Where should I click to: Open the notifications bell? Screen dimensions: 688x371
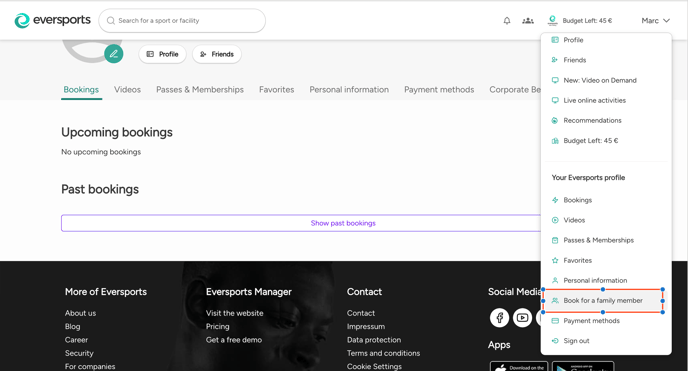[x=507, y=21]
